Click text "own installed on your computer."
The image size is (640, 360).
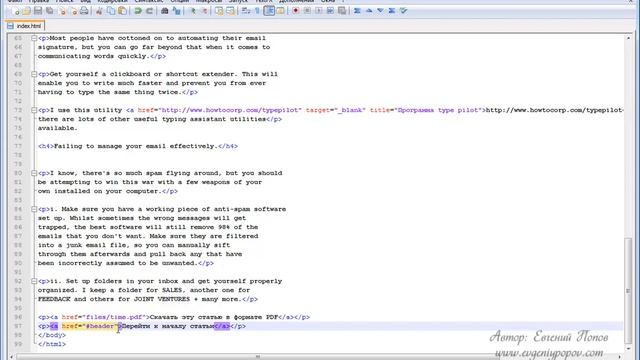pos(100,191)
